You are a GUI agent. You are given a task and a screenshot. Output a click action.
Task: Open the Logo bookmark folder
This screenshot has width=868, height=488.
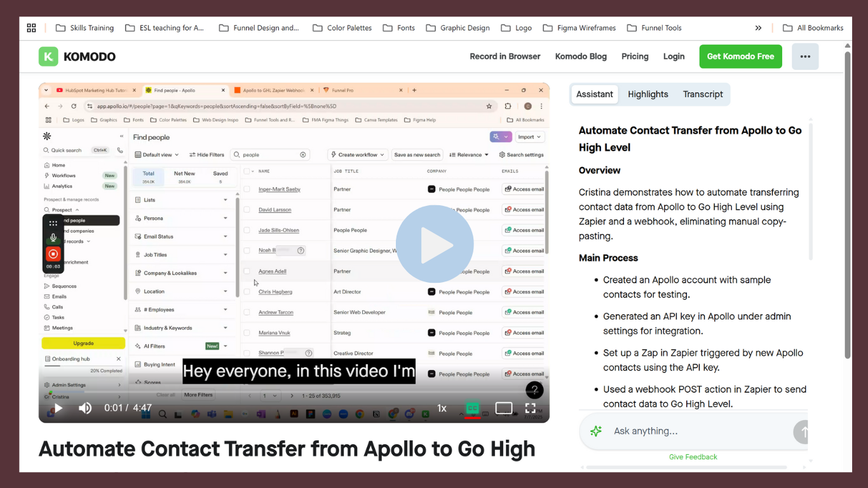[x=516, y=28]
